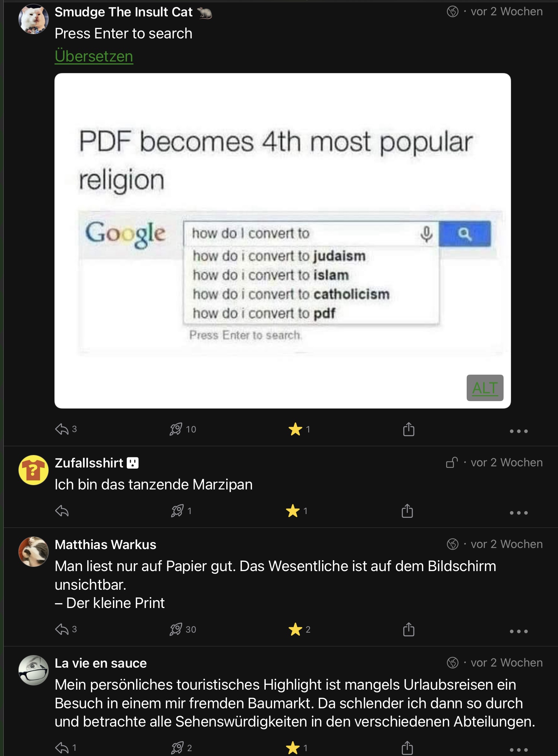The height and width of the screenshot is (756, 558).
Task: Click the Übersetzen translate link
Action: click(x=94, y=56)
